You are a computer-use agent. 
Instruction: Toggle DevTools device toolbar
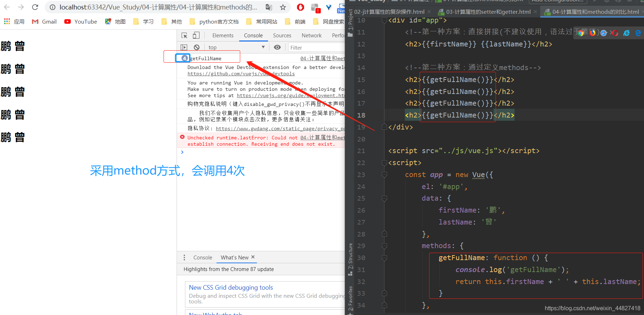point(196,35)
